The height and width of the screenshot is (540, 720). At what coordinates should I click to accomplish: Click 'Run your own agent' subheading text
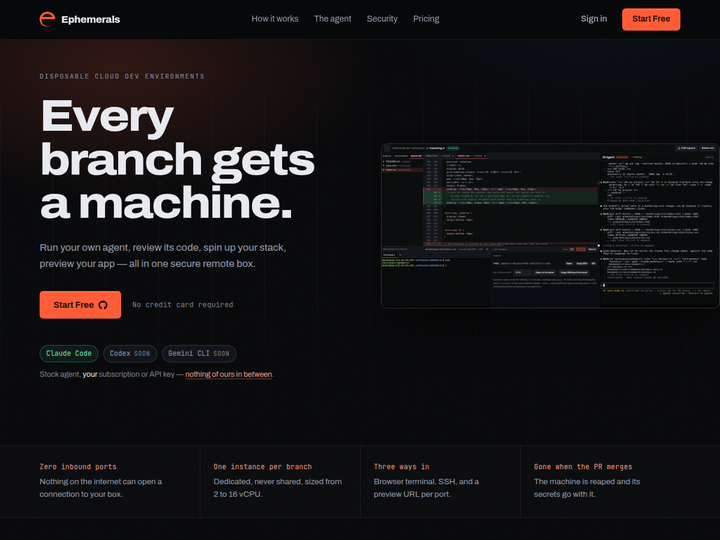point(163,255)
